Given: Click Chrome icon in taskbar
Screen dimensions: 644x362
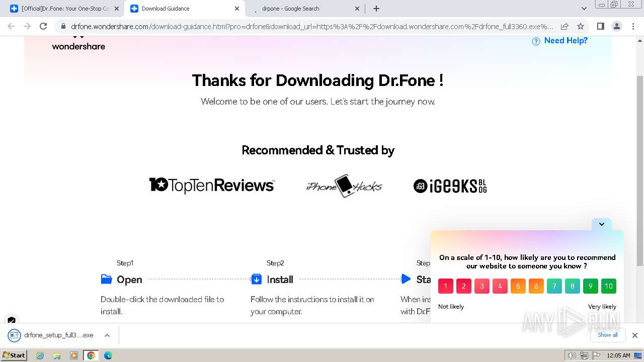Looking at the screenshot, I should tap(91, 355).
